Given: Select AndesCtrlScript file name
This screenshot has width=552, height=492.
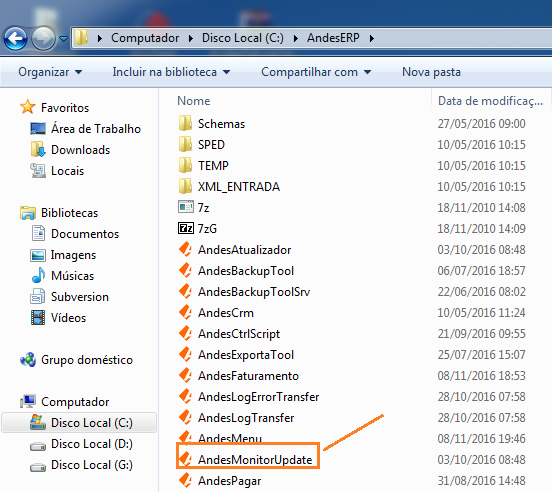Looking at the screenshot, I should [239, 334].
